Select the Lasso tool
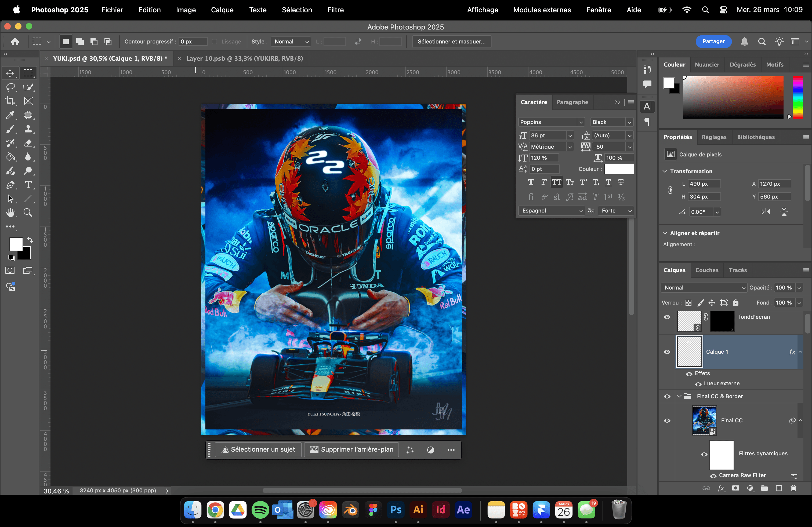The height and width of the screenshot is (527, 812). pos(10,87)
